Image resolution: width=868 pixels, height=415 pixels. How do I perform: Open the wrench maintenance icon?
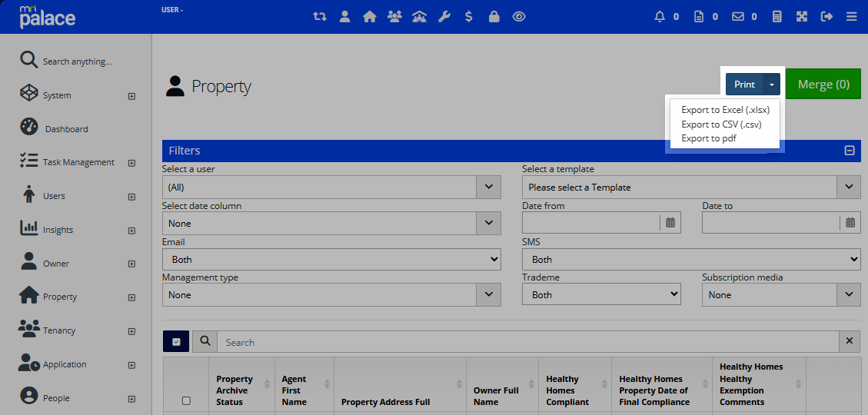(x=444, y=17)
